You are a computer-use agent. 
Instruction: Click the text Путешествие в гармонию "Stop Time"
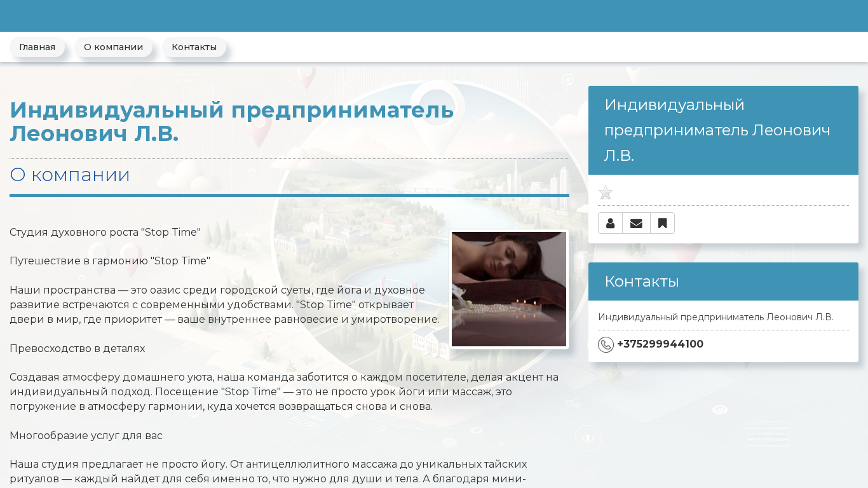point(110,261)
